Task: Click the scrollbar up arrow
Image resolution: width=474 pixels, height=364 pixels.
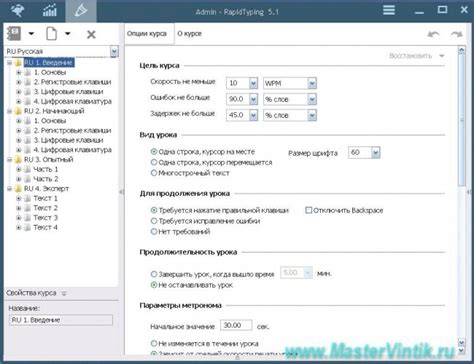Action: 462,50
